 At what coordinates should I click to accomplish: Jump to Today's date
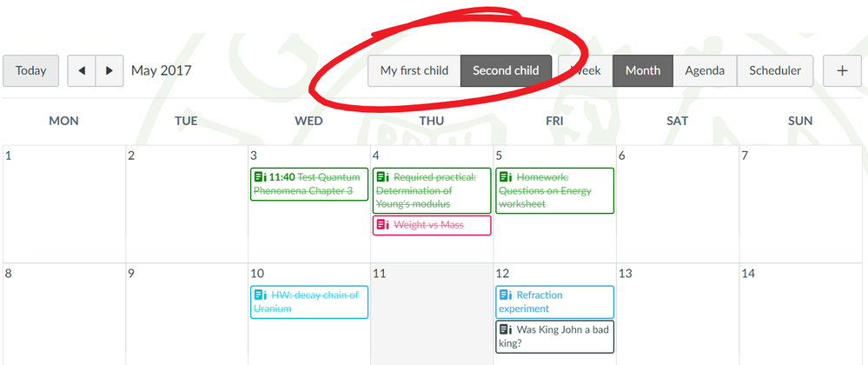coord(30,71)
